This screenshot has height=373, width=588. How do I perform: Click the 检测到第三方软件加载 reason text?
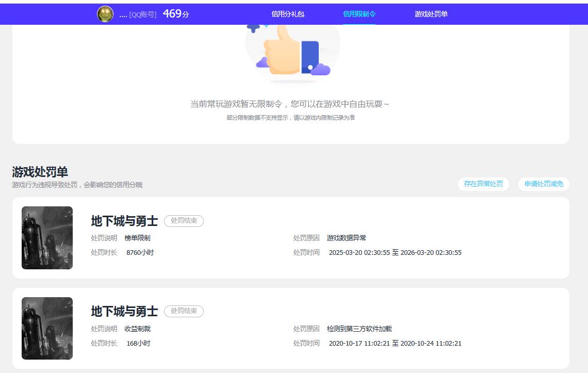pyautogui.click(x=360, y=329)
